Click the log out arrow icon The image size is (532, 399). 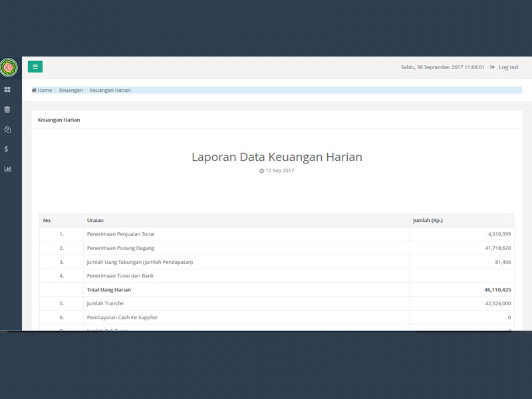(492, 67)
